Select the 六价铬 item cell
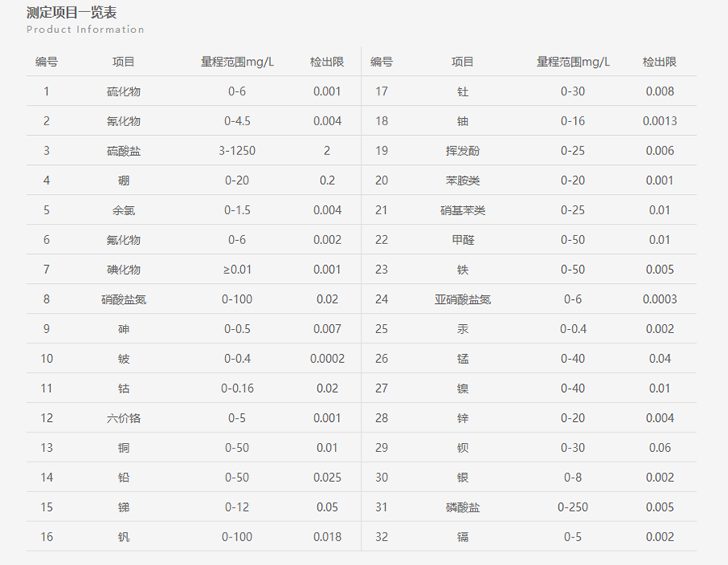This screenshot has width=728, height=565. (x=124, y=418)
